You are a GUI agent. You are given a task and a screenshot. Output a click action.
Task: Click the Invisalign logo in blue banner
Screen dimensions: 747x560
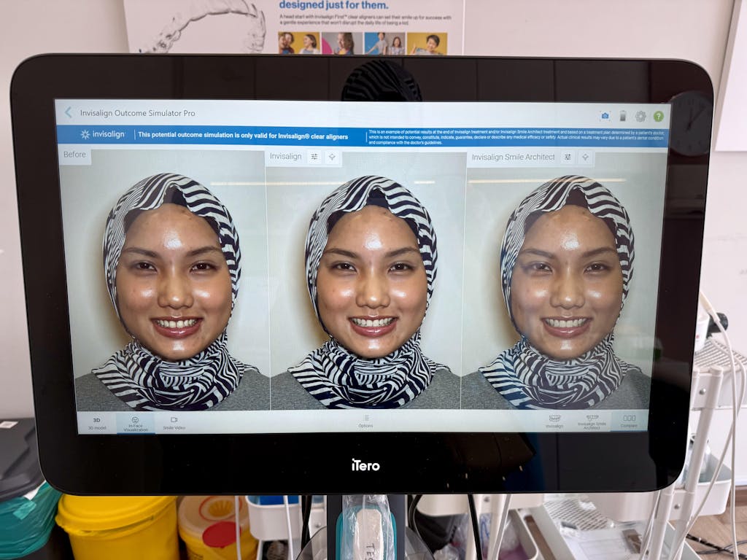104,134
